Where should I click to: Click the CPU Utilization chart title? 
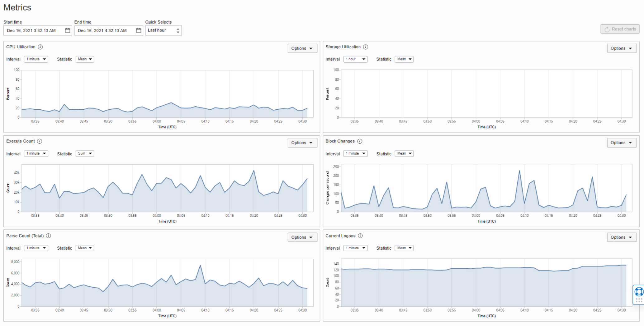tap(21, 47)
